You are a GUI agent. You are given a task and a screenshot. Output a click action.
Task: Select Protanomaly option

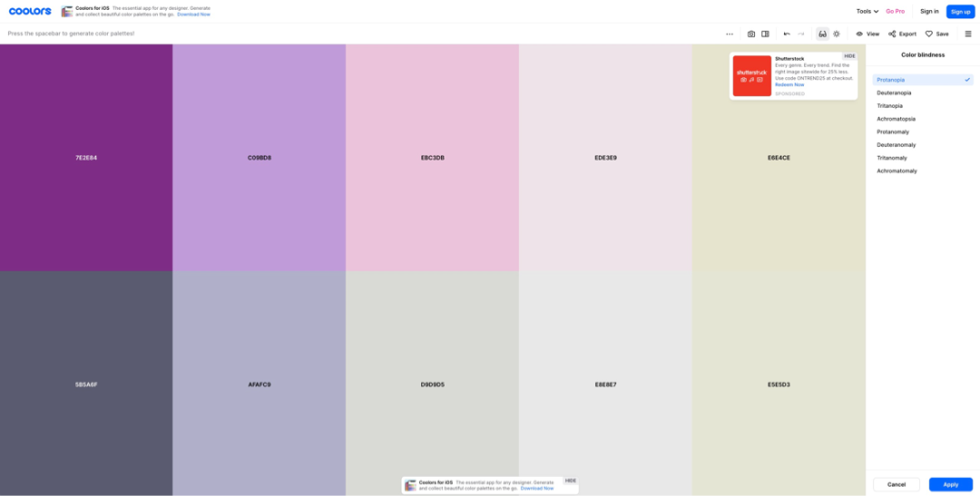point(923,131)
